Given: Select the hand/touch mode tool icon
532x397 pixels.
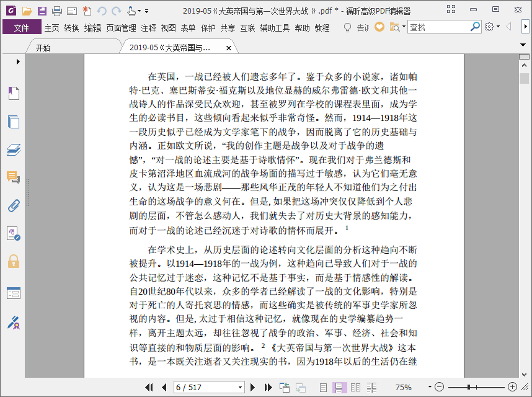Looking at the screenshot, I should coord(131,11).
